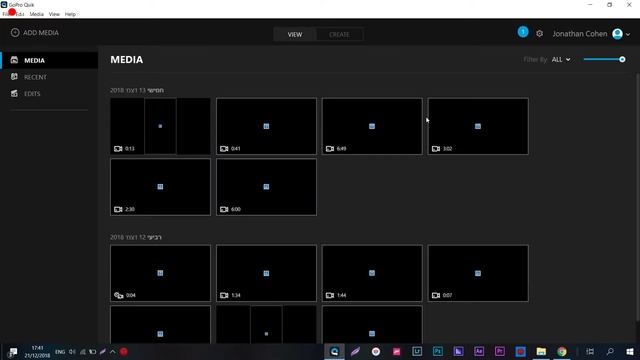Open After Effects from the taskbar
The image size is (640, 360).
[479, 351]
